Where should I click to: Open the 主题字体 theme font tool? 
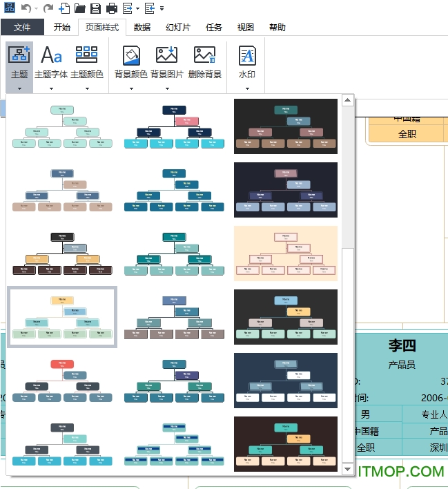[x=51, y=62]
